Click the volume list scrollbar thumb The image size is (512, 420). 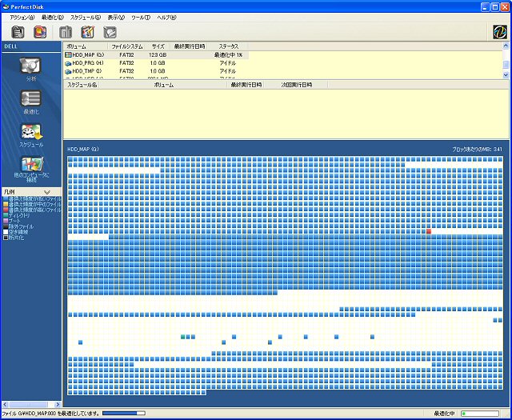[506, 65]
